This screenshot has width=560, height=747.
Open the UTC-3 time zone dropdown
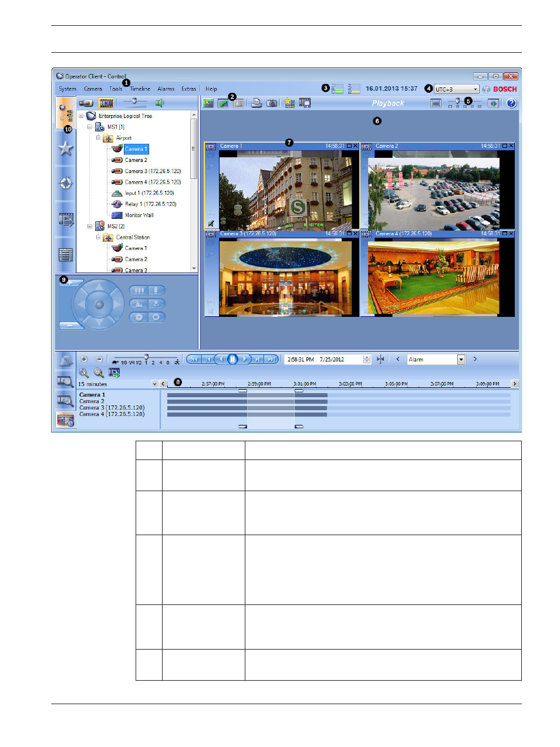click(x=456, y=89)
